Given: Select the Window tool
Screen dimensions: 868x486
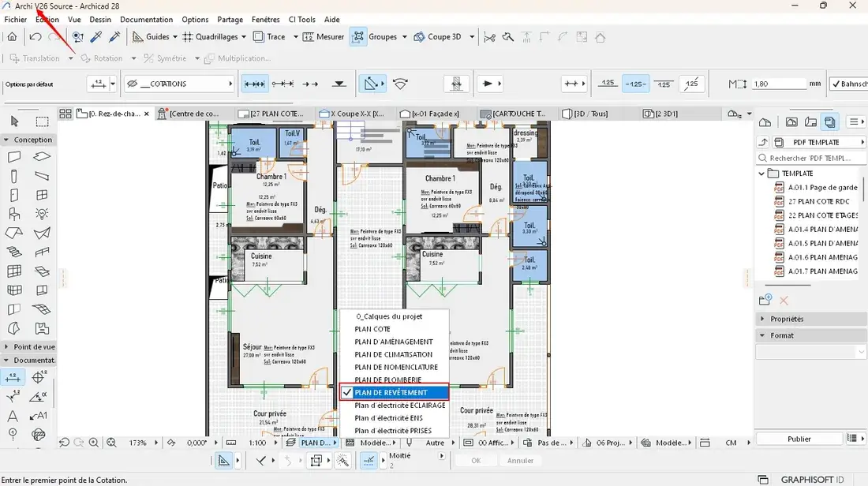Looking at the screenshot, I should pyautogui.click(x=42, y=195).
